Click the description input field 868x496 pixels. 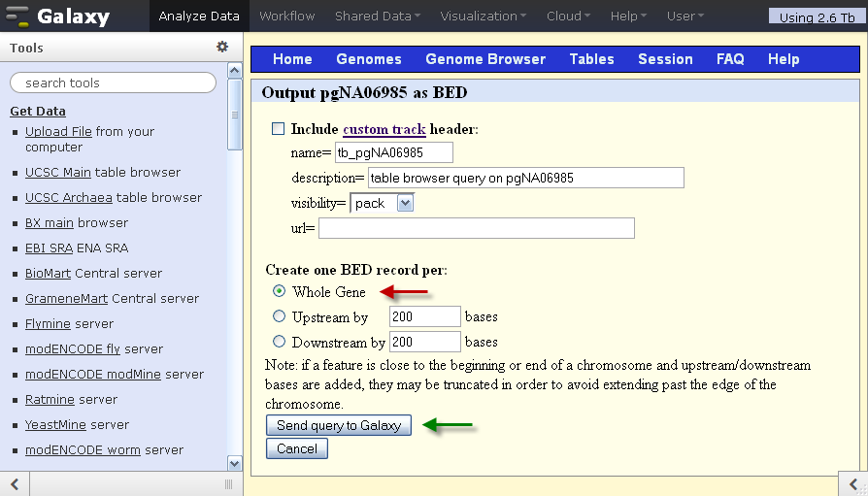pos(526,178)
